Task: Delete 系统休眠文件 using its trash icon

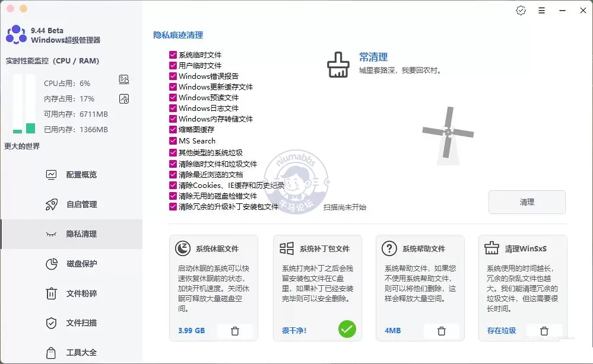Action: [235, 331]
